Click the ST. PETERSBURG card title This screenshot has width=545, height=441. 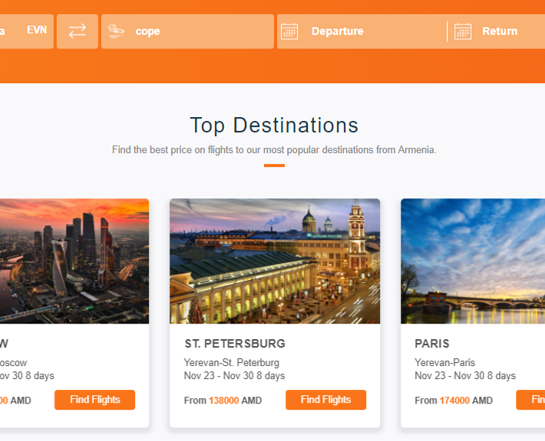pos(235,343)
